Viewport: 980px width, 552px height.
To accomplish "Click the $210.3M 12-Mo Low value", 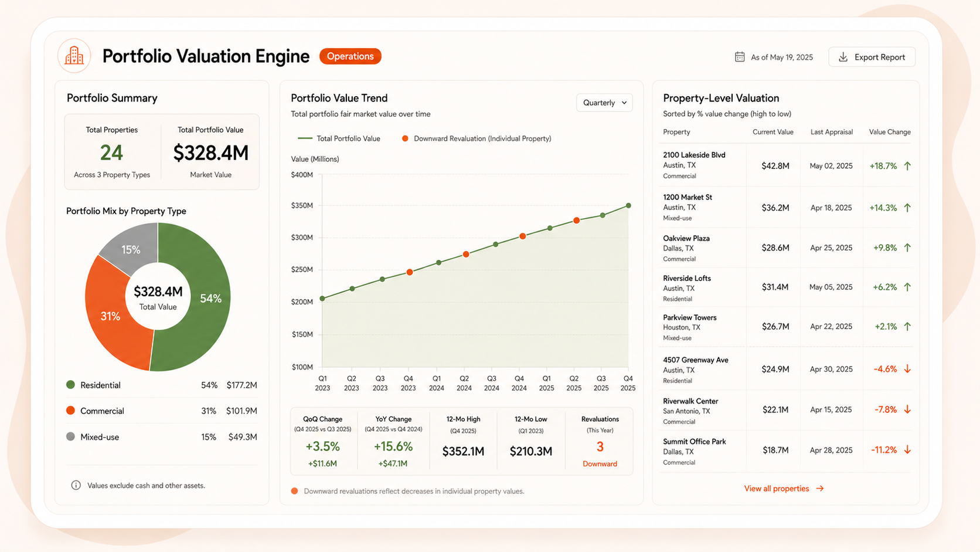I will [531, 451].
